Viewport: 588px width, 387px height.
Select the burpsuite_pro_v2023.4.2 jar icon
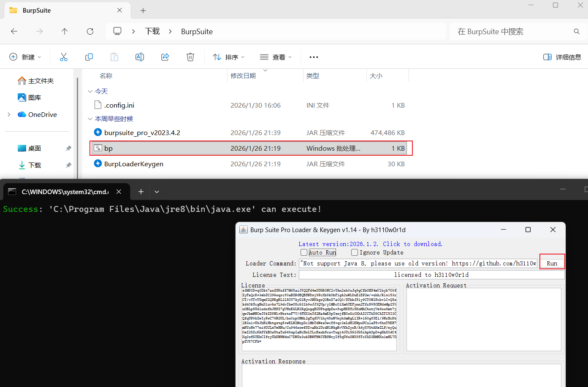click(98, 133)
